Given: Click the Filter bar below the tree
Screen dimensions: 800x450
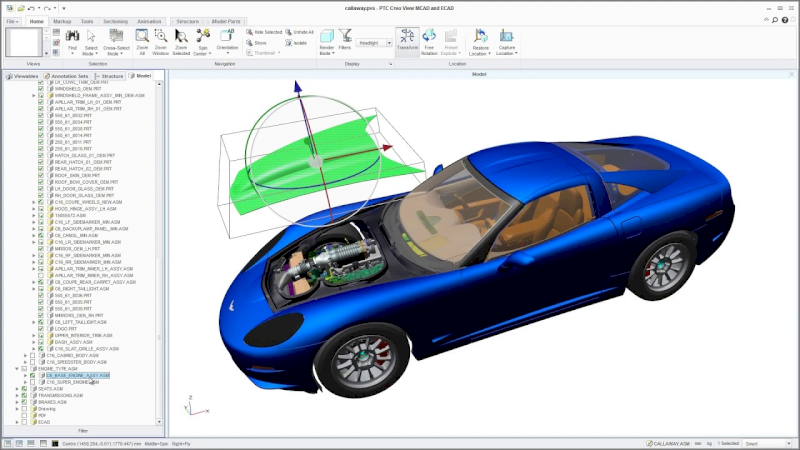Looking at the screenshot, I should click(x=83, y=430).
